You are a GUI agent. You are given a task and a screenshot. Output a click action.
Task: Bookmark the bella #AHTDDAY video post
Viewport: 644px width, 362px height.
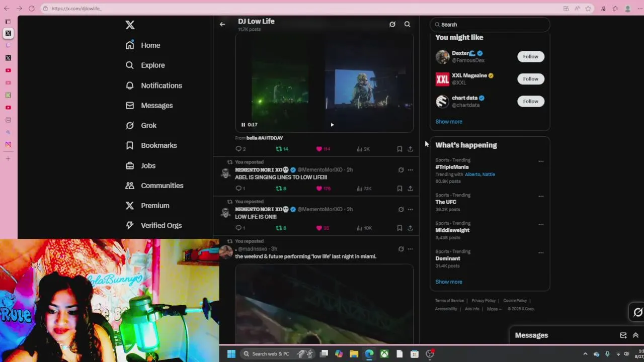point(399,149)
